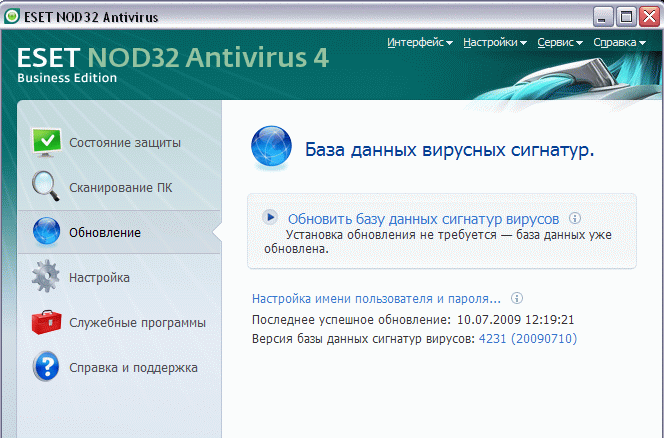664x438 pixels.
Task: Click the text Последнее успешное обновление:
Action: pos(351,319)
